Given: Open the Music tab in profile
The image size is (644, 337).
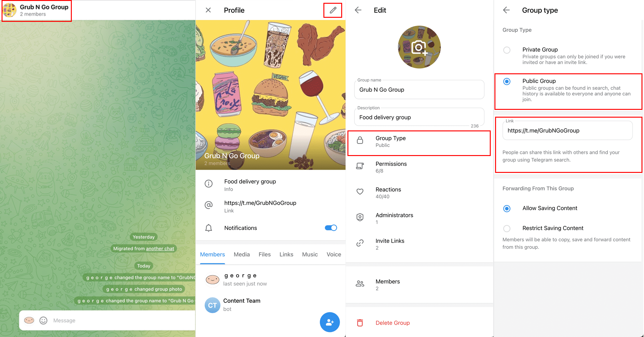Looking at the screenshot, I should tap(309, 254).
